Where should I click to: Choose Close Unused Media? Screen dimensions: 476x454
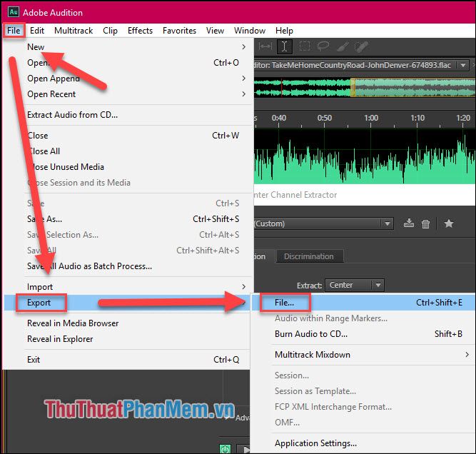(x=128, y=167)
